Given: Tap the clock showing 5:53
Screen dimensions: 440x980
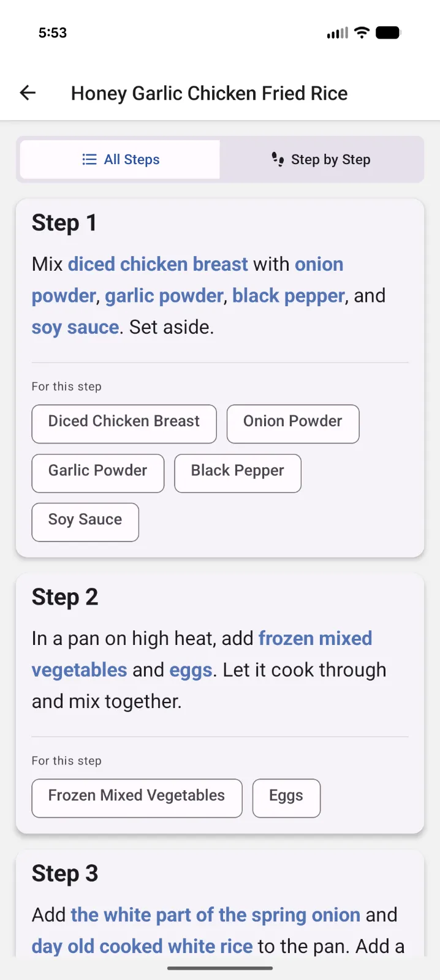Looking at the screenshot, I should 53,32.
